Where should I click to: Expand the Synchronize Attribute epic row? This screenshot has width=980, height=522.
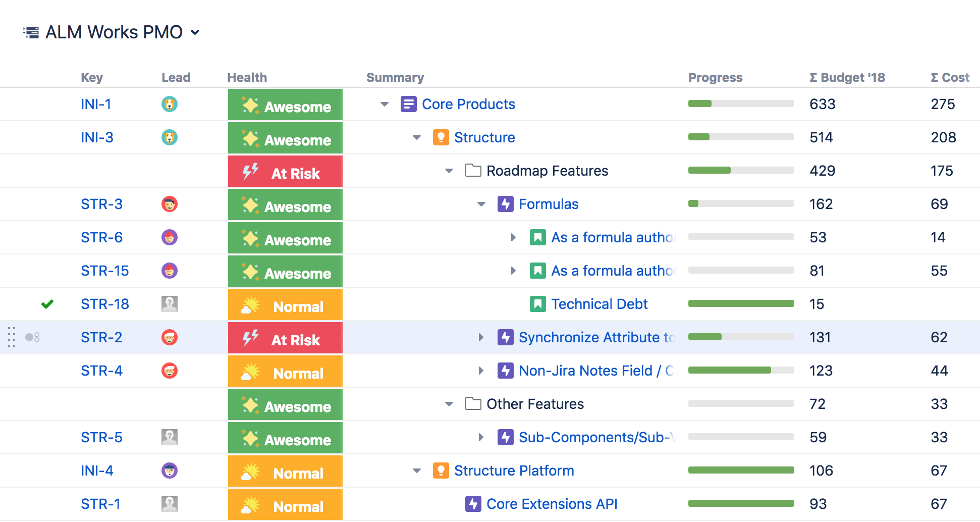(x=481, y=337)
